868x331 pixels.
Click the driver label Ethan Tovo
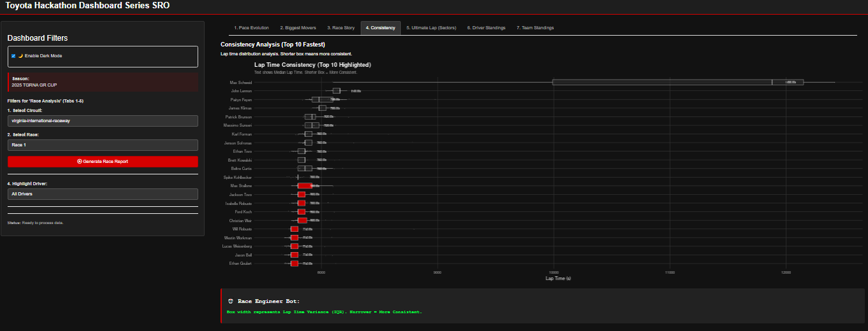(x=243, y=151)
